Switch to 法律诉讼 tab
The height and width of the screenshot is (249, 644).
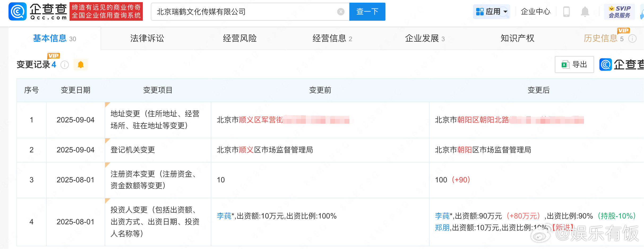pos(147,38)
